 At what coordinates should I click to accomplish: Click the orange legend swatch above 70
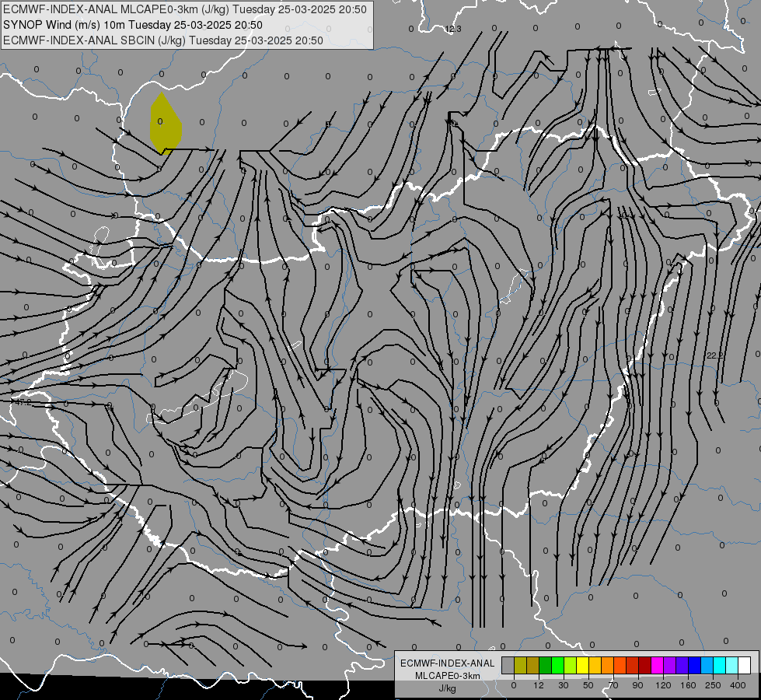click(x=608, y=665)
